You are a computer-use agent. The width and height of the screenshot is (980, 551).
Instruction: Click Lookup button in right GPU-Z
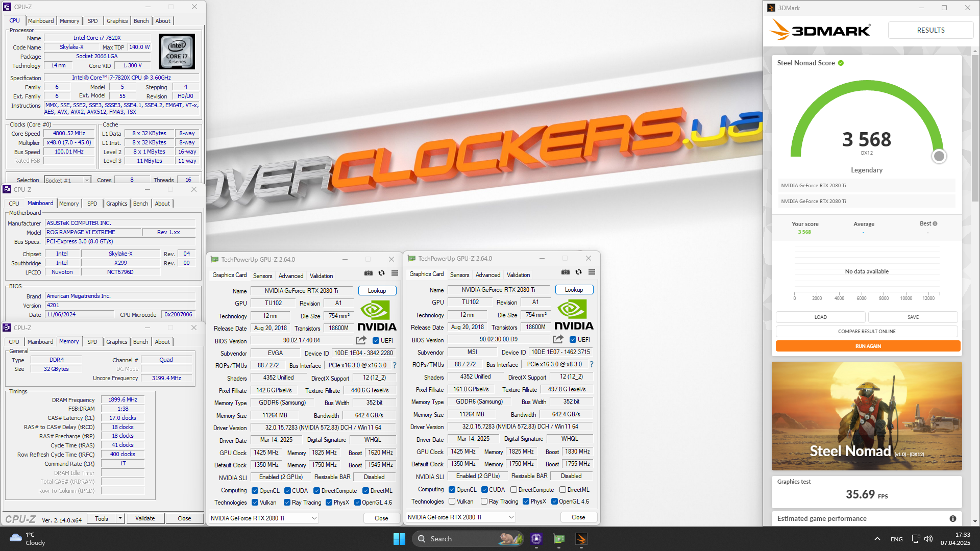point(574,290)
